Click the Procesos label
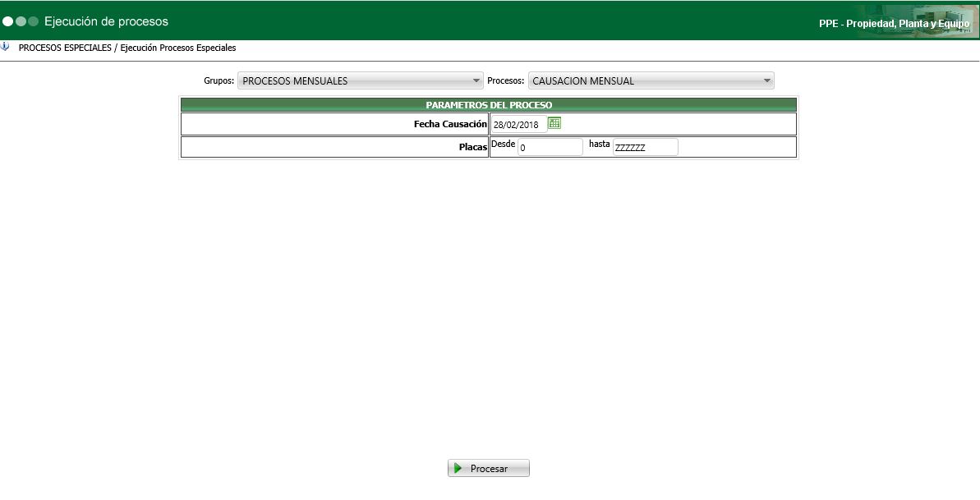The image size is (980, 500). click(x=506, y=80)
